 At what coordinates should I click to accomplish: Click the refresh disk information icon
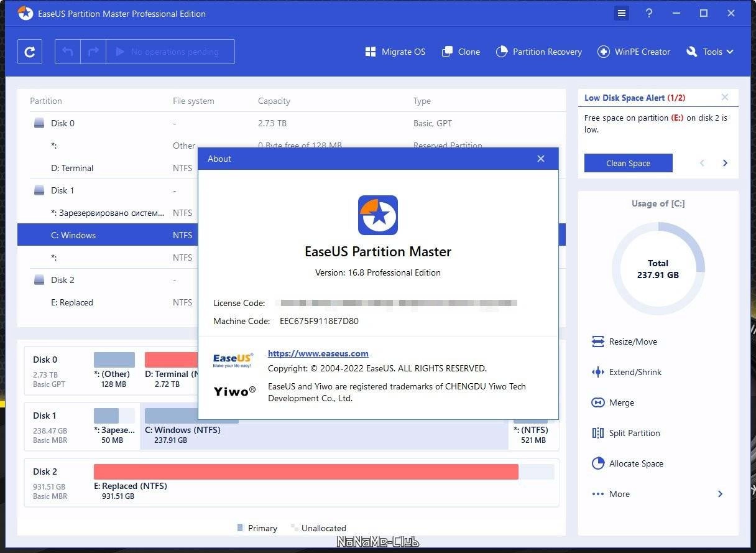[30, 52]
